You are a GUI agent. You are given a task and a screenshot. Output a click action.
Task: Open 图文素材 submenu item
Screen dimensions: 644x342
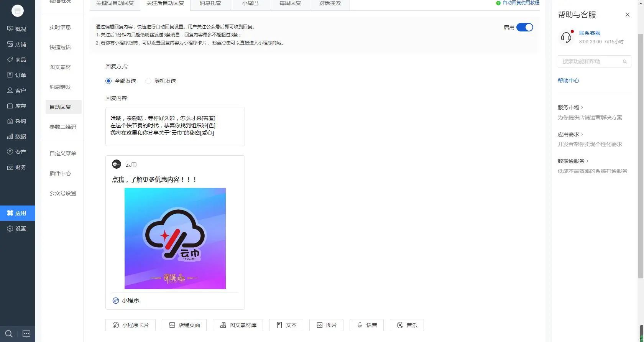(x=60, y=67)
